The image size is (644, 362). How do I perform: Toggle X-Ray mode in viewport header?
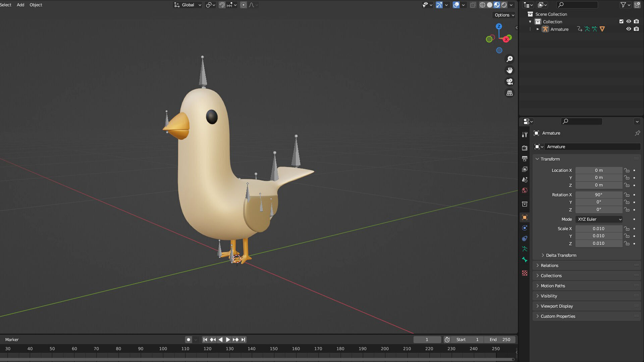[473, 5]
